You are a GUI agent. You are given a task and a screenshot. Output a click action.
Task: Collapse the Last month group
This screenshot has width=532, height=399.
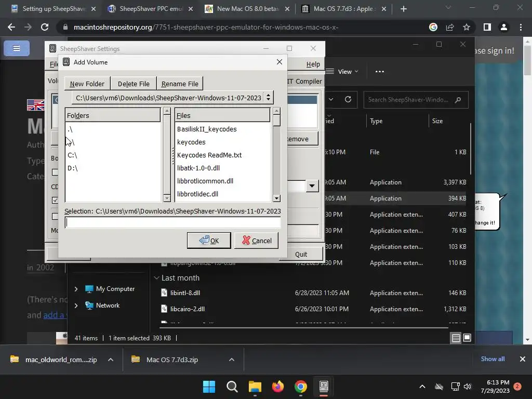tap(156, 278)
